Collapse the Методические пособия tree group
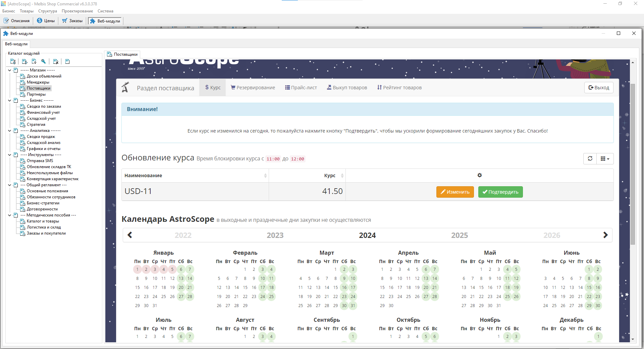This screenshot has height=349, width=644. coord(10,215)
